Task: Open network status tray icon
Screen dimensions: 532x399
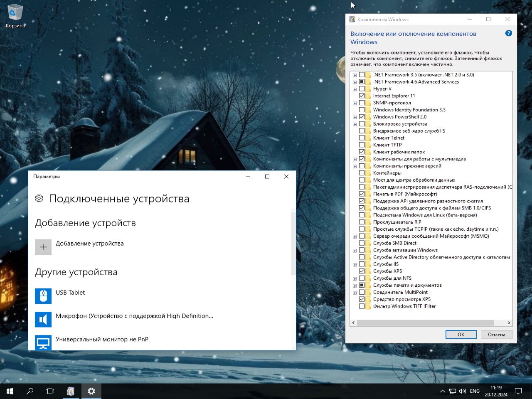Action: click(x=453, y=391)
